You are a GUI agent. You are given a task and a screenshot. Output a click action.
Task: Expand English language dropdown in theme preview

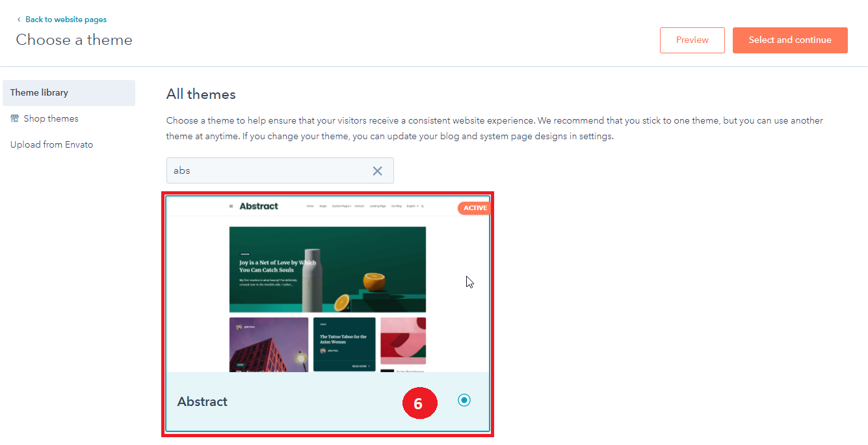tap(412, 206)
